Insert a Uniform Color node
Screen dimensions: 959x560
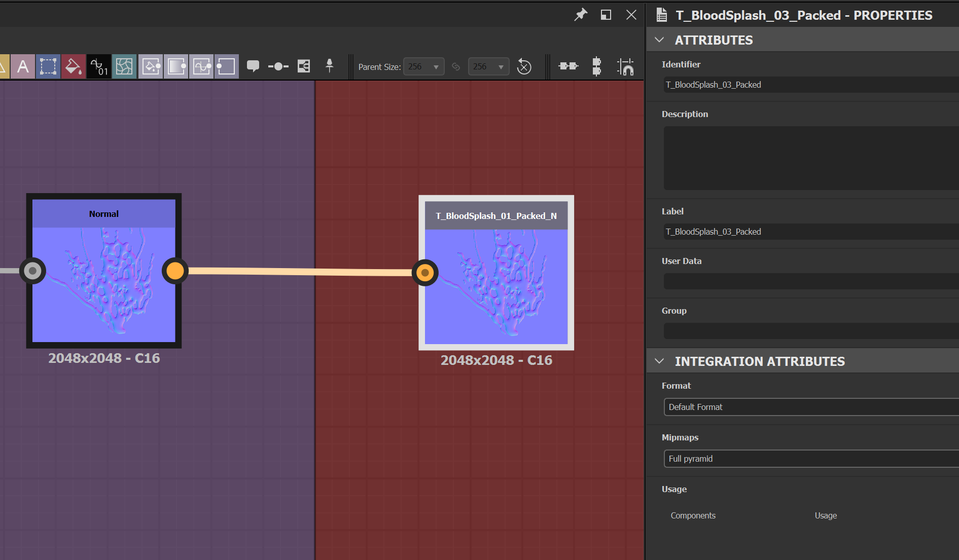73,66
